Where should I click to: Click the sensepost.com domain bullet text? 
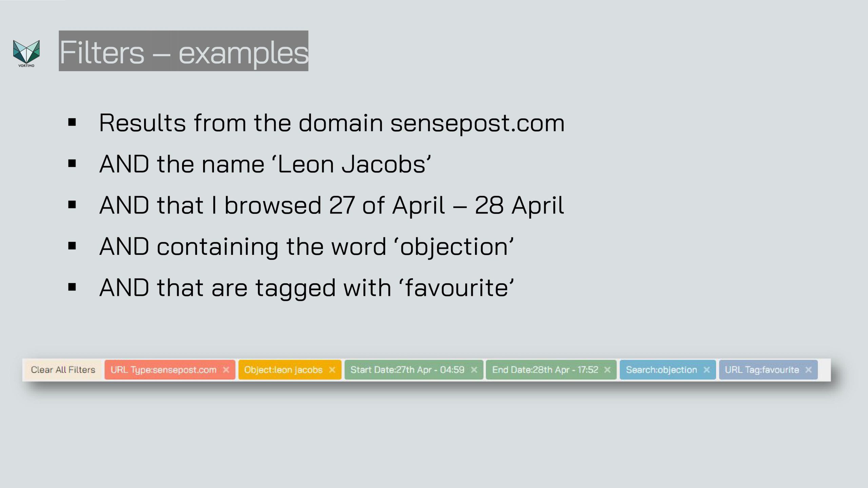point(332,123)
